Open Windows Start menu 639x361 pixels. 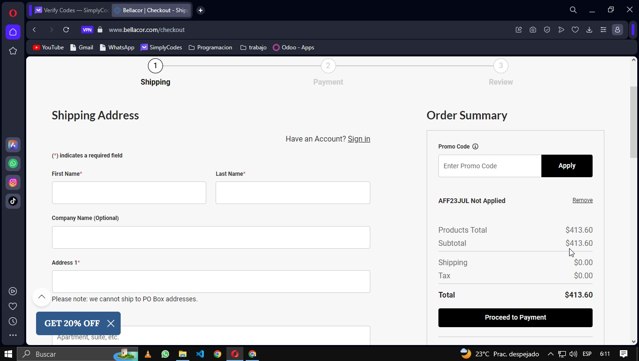pyautogui.click(x=8, y=354)
